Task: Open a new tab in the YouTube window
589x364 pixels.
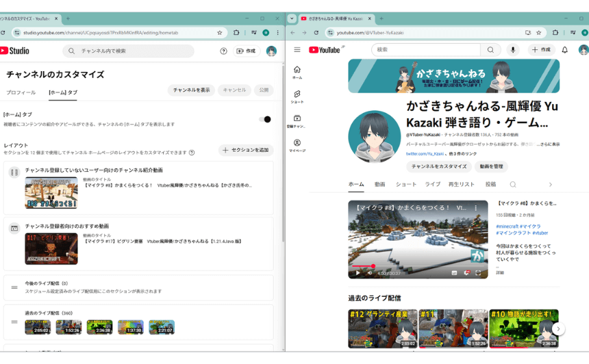Action: (x=381, y=18)
